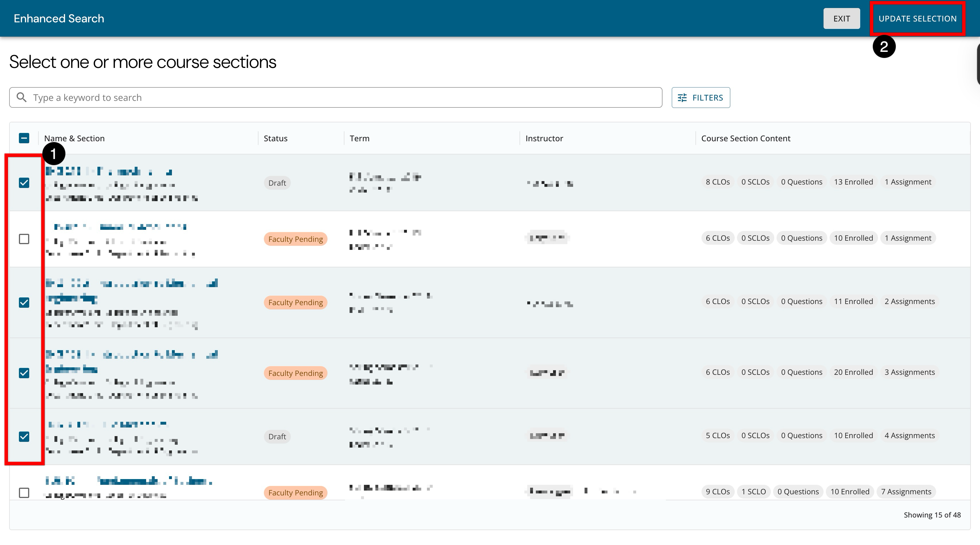Click the magnifier search icon
Image resolution: width=980 pixels, height=545 pixels.
pyautogui.click(x=22, y=97)
